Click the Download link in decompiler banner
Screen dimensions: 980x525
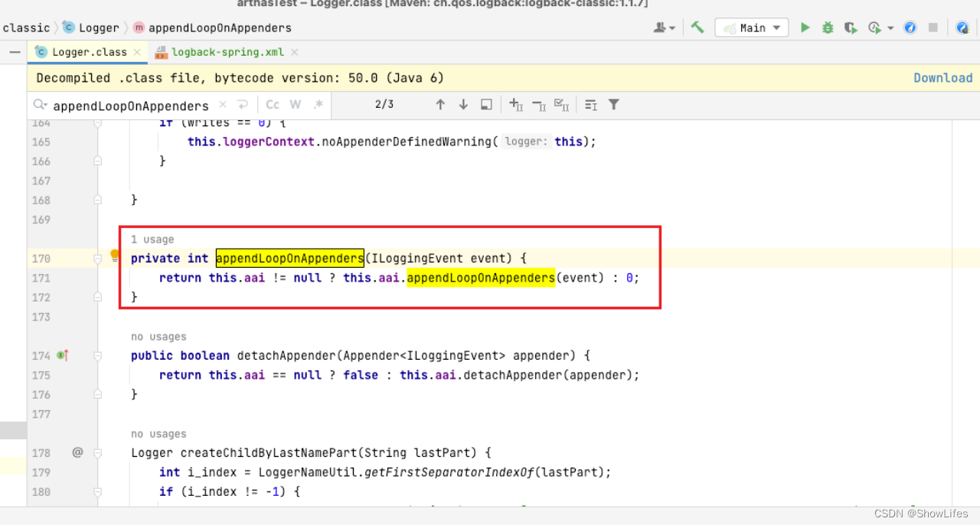(942, 77)
